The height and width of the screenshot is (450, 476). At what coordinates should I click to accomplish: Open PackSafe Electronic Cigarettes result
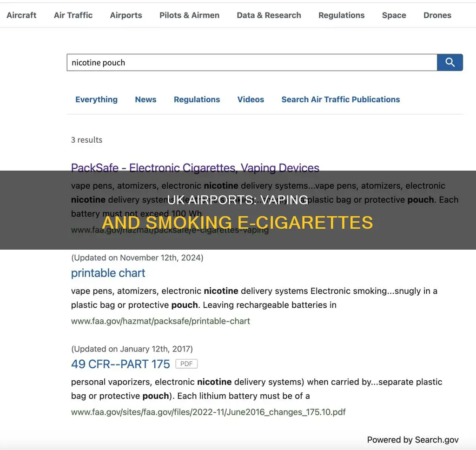click(x=195, y=168)
